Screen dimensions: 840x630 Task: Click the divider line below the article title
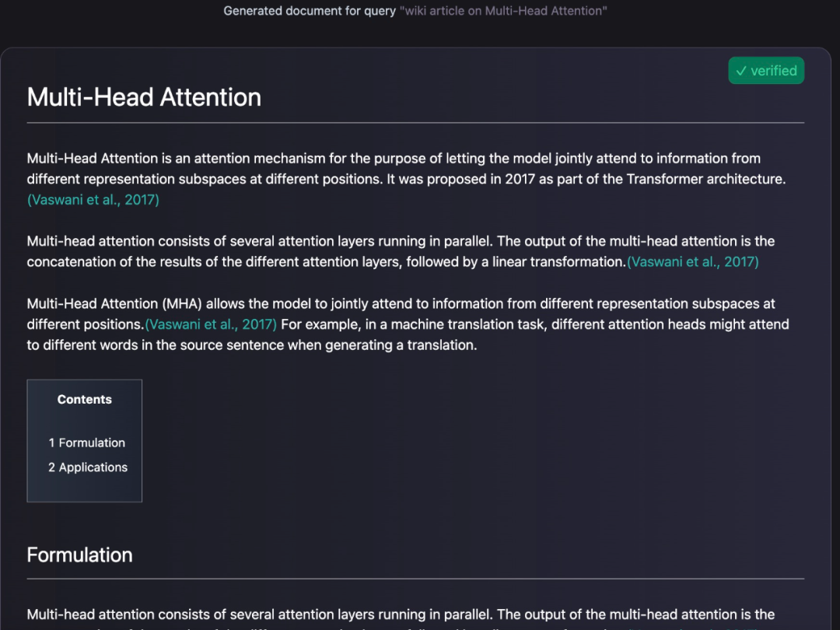click(x=415, y=123)
